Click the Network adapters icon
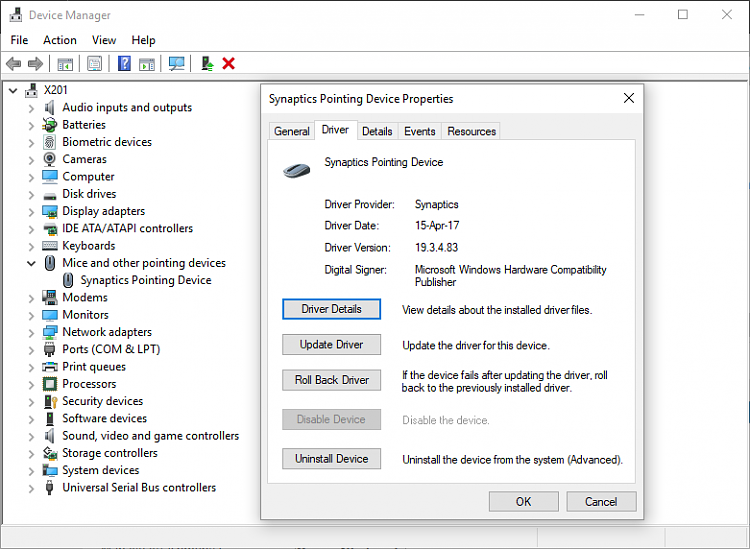The image size is (750, 549). click(49, 332)
